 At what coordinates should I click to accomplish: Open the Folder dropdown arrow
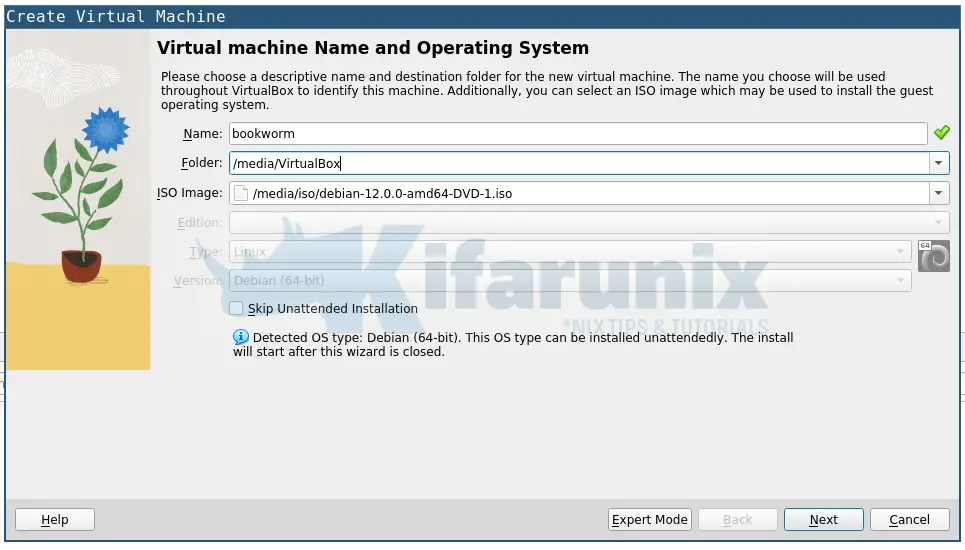pyautogui.click(x=939, y=163)
